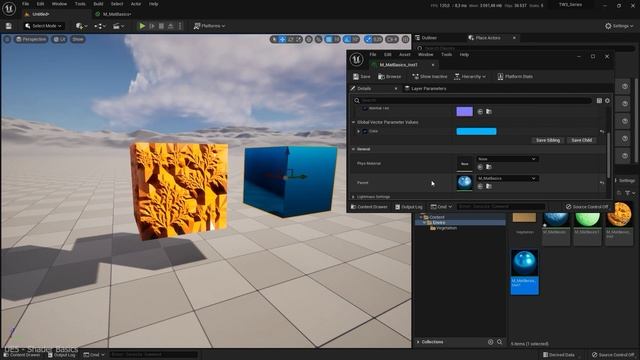Click use-selected-asset icon under Parent dropdown

tap(480, 186)
